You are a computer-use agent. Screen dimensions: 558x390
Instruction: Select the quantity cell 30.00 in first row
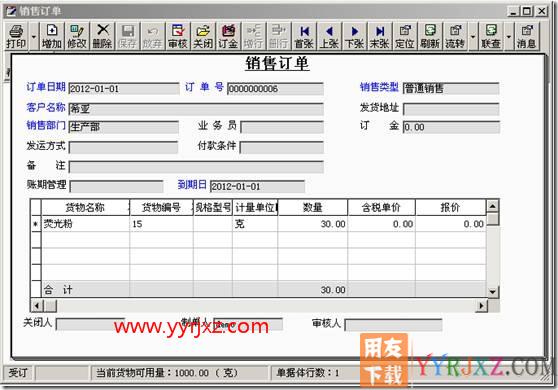(x=313, y=224)
